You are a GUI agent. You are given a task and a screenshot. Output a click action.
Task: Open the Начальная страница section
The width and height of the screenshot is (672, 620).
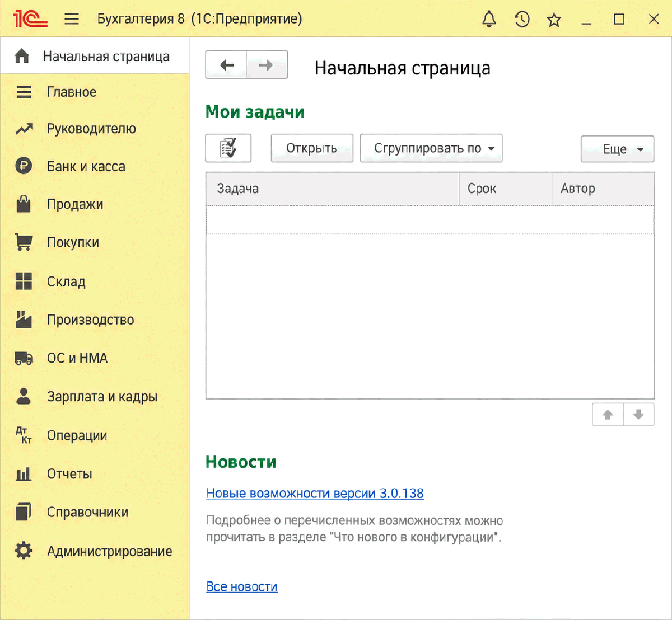point(95,57)
